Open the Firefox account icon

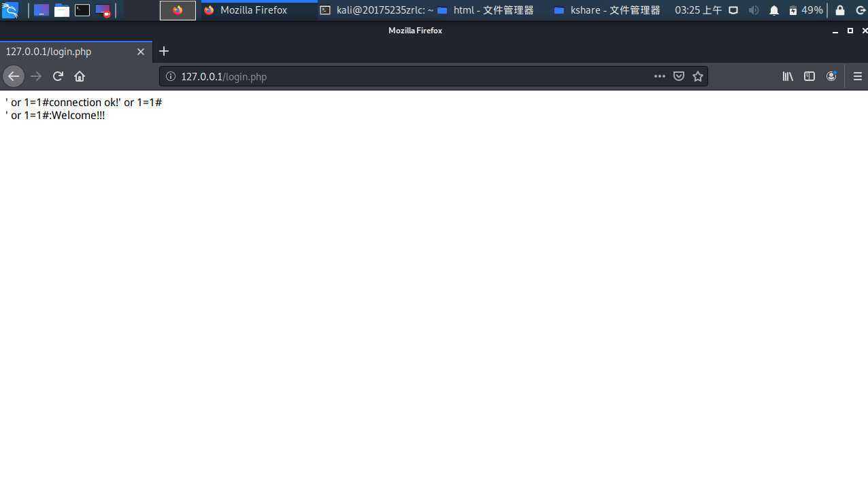(x=831, y=76)
